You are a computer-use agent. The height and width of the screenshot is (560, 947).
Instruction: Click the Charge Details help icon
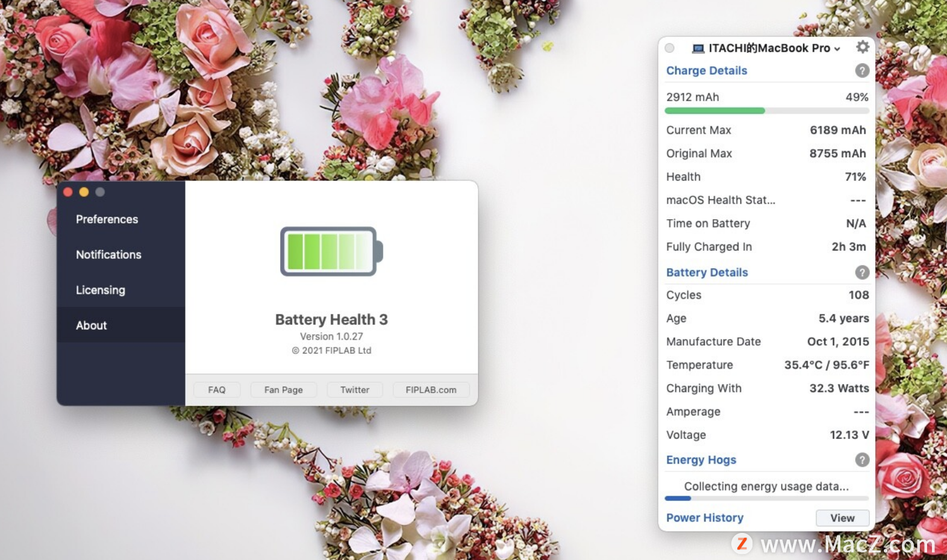(x=862, y=70)
